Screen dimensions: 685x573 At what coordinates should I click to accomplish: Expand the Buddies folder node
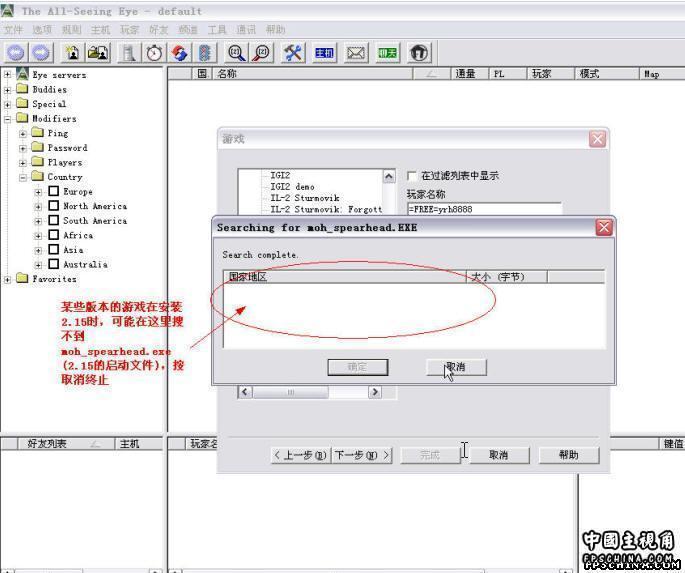pos(7,90)
